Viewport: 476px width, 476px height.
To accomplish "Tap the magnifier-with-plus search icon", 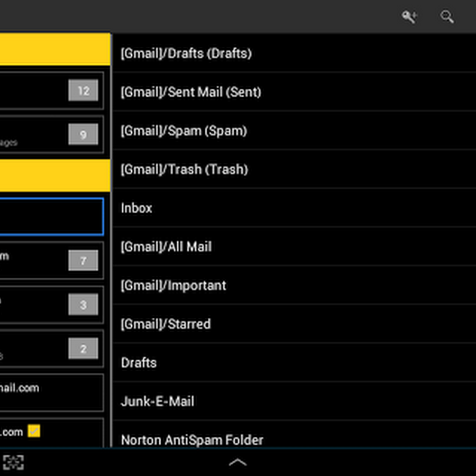I will pyautogui.click(x=409, y=17).
